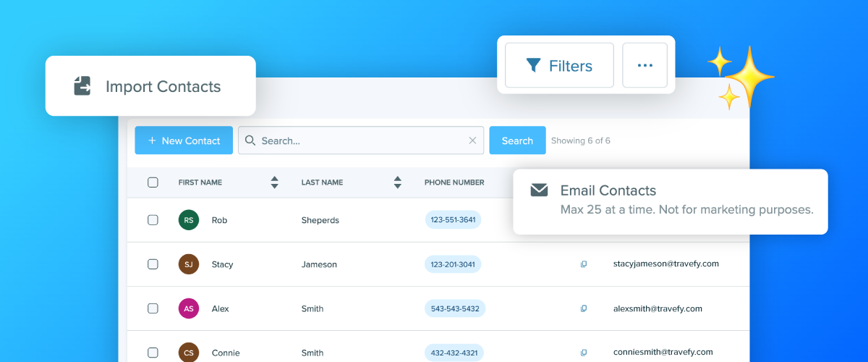
Task: Click email conniesmith@travefy.com
Action: (663, 353)
